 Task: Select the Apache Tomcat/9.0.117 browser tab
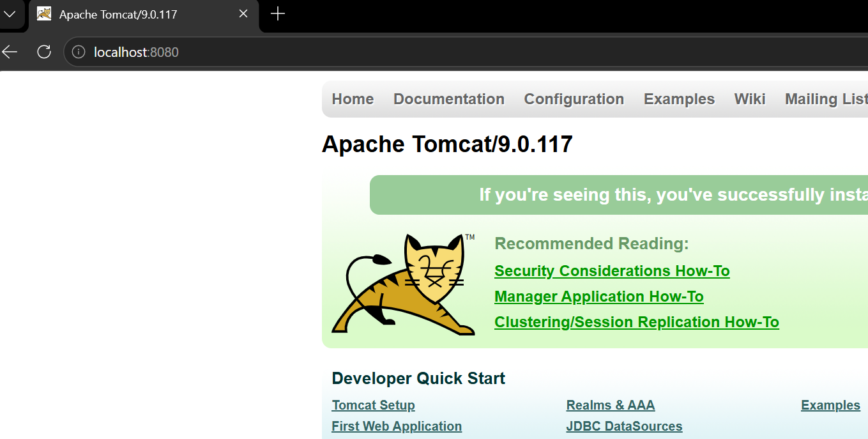coord(144,14)
